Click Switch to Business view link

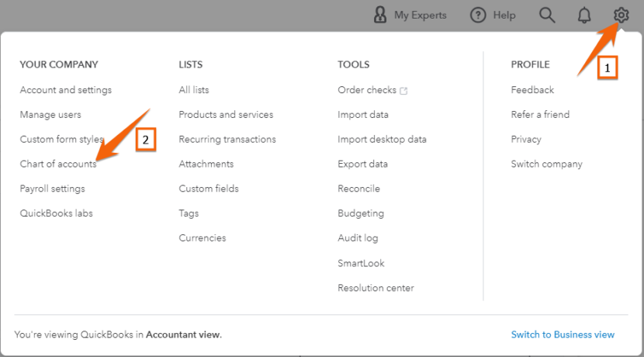point(563,334)
